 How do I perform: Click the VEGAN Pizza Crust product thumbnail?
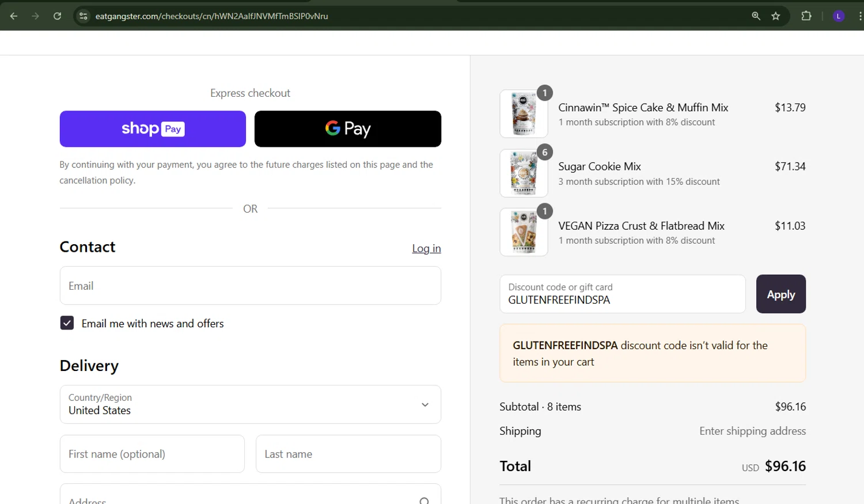(x=524, y=232)
